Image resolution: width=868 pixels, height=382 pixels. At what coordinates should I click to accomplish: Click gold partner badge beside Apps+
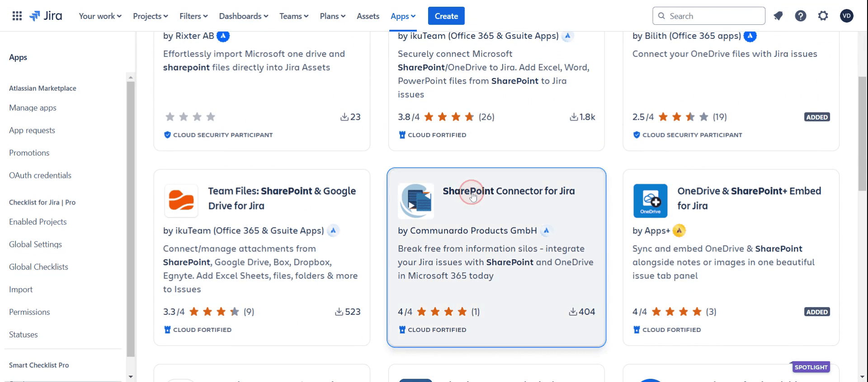[679, 230]
